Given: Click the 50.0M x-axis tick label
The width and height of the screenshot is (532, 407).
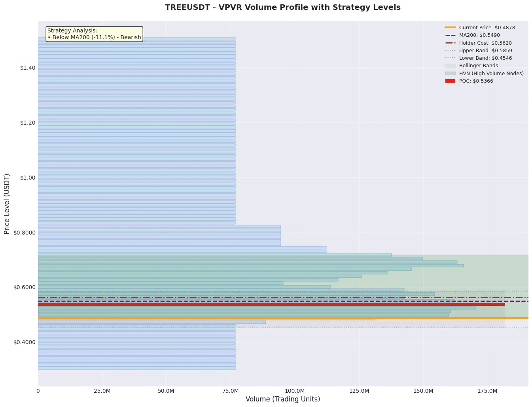Looking at the screenshot, I should (166, 391).
